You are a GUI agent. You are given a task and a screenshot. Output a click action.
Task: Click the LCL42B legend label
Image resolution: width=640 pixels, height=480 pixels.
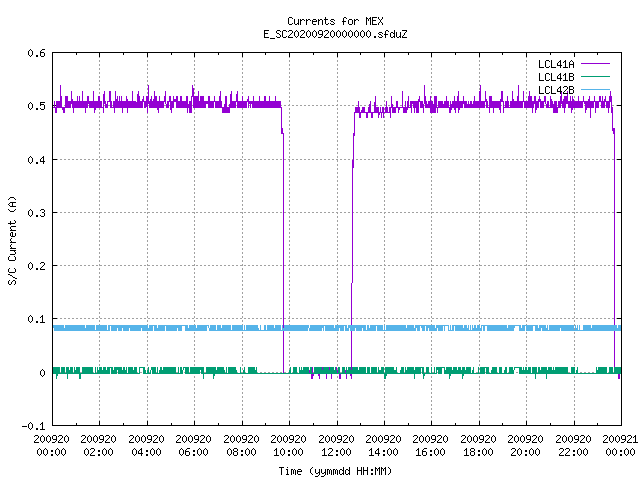click(556, 90)
